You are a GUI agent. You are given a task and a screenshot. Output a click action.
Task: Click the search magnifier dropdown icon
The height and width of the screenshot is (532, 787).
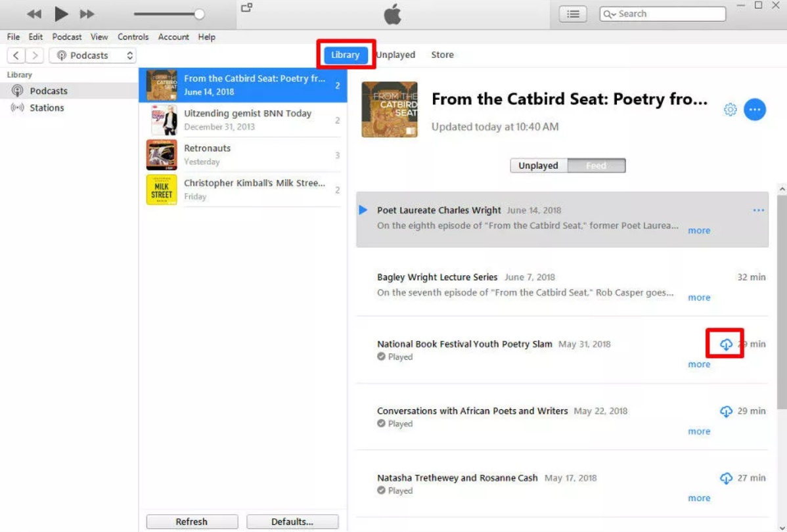coord(610,14)
